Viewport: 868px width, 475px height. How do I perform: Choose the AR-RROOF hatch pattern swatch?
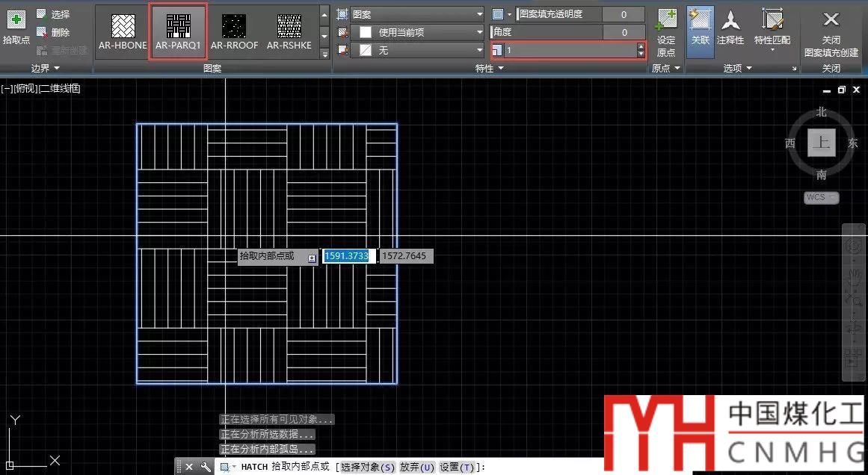[x=234, y=28]
